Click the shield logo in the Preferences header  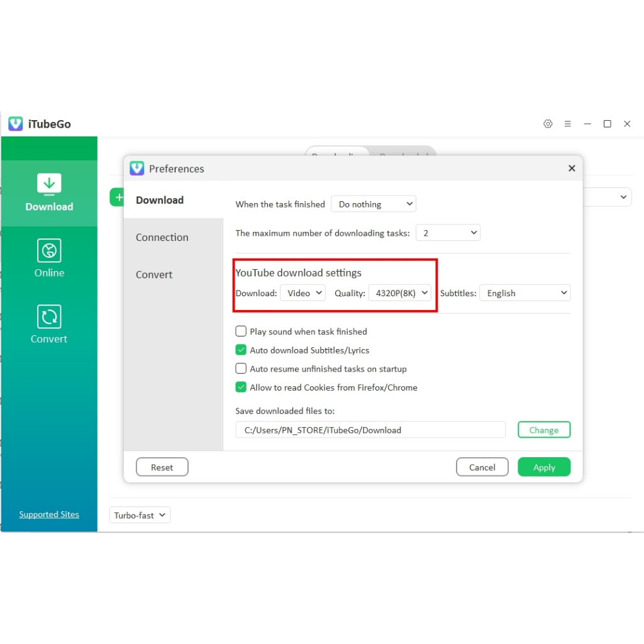coord(136,168)
